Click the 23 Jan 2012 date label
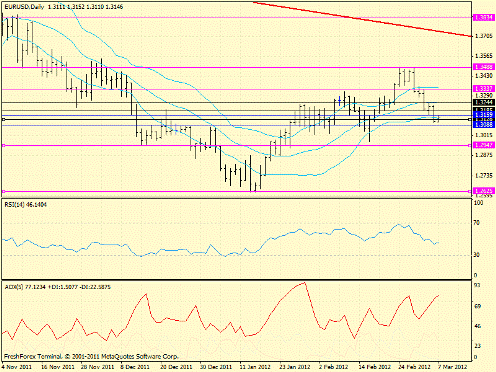The width and height of the screenshot is (496, 372). (x=295, y=367)
